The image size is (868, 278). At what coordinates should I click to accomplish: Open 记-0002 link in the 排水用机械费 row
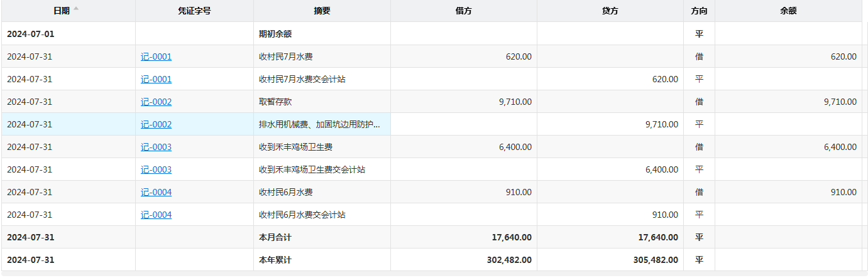(x=156, y=124)
